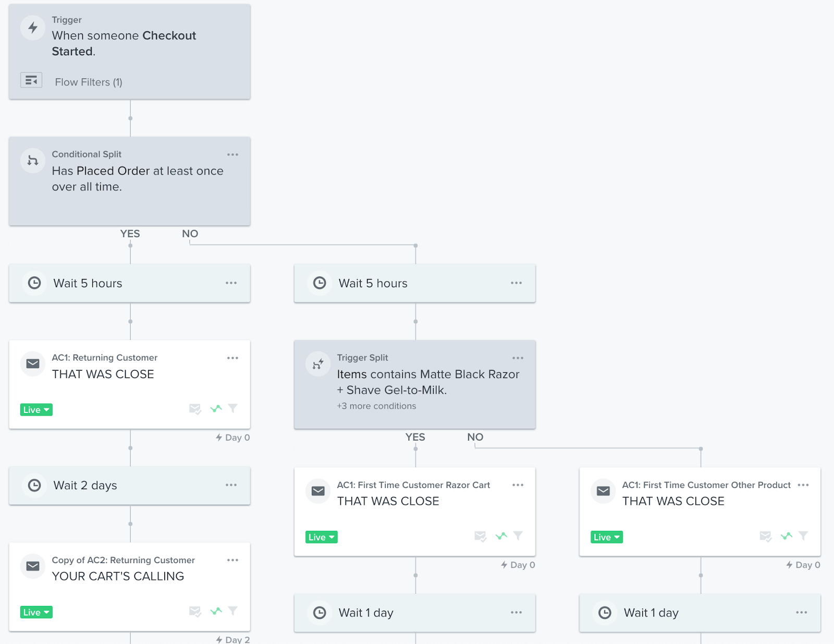This screenshot has height=644, width=834.
Task: Click the Conditional Split branch icon
Action: (33, 161)
